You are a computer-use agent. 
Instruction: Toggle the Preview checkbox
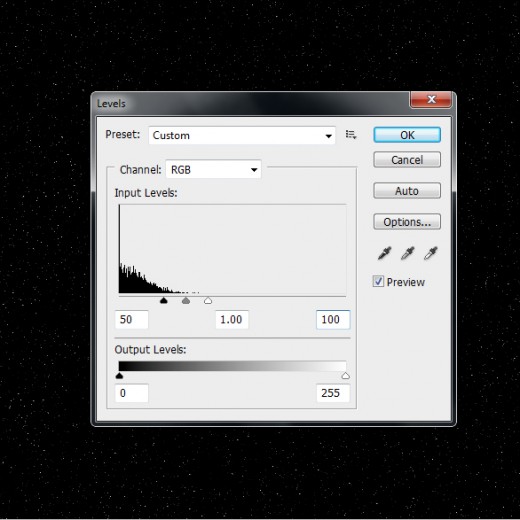pyautogui.click(x=378, y=281)
